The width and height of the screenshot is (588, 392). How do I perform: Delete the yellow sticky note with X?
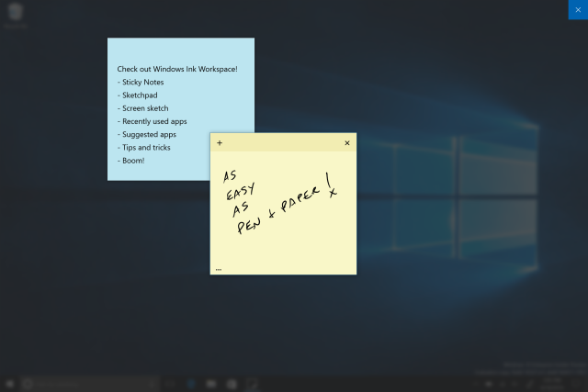(347, 143)
